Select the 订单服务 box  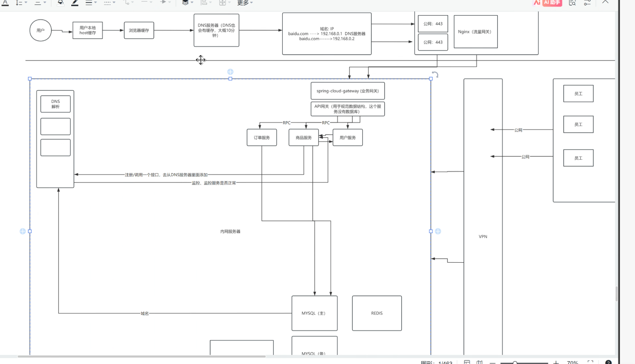262,137
